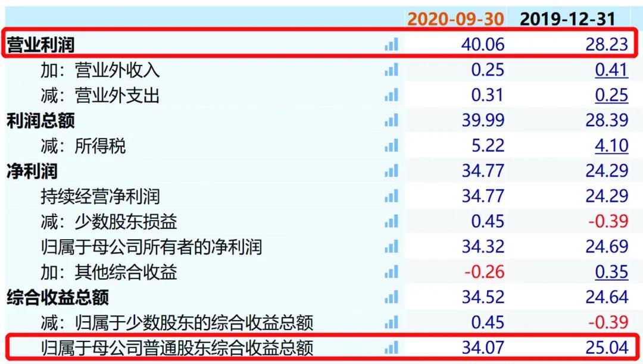Click the 加：营业外收入 row label
The width and height of the screenshot is (643, 364).
tap(99, 70)
